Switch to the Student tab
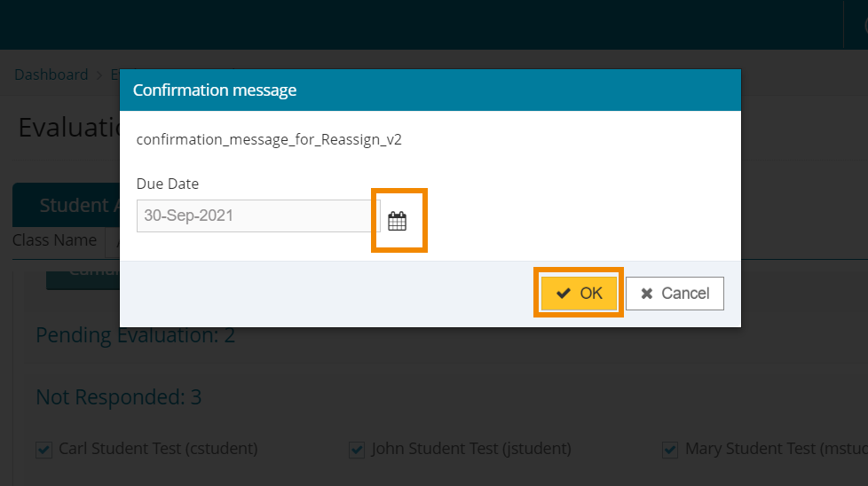The width and height of the screenshot is (868, 486). [71, 206]
